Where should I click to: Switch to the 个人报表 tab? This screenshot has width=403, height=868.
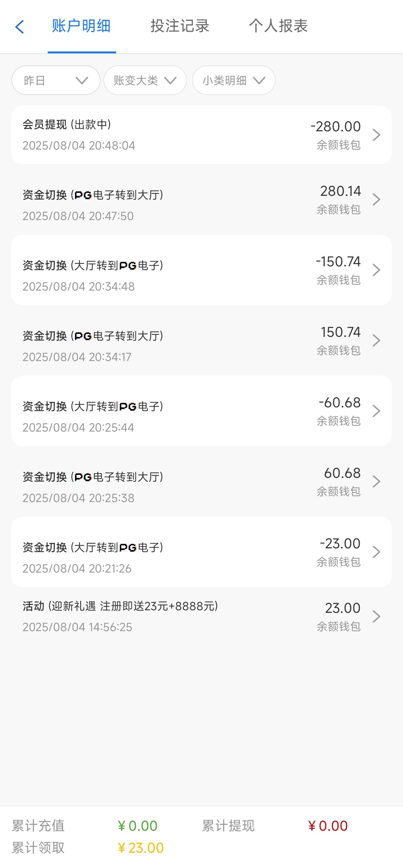coord(278,26)
